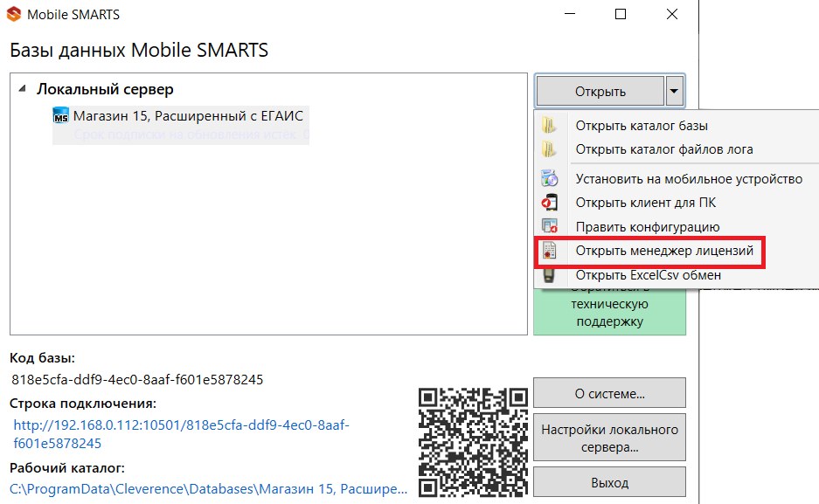The width and height of the screenshot is (819, 504).
Task: Click the MS database icon of Магазин 15
Action: pos(61,115)
